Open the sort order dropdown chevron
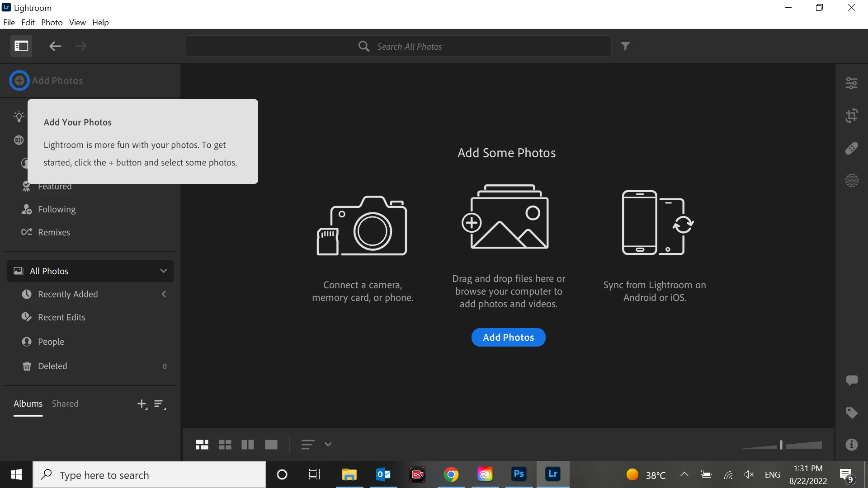The height and width of the screenshot is (488, 868). (328, 445)
